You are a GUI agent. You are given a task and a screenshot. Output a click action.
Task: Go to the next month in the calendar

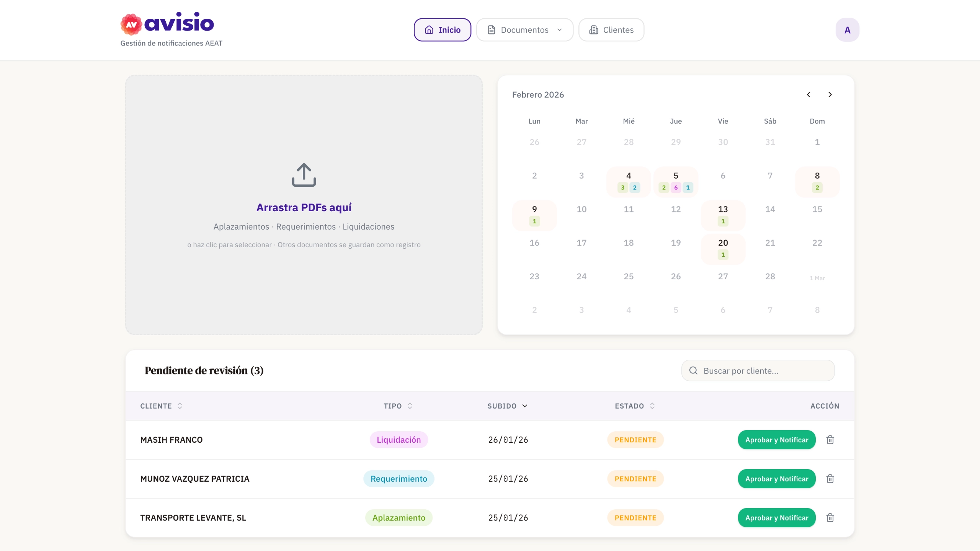pos(830,95)
